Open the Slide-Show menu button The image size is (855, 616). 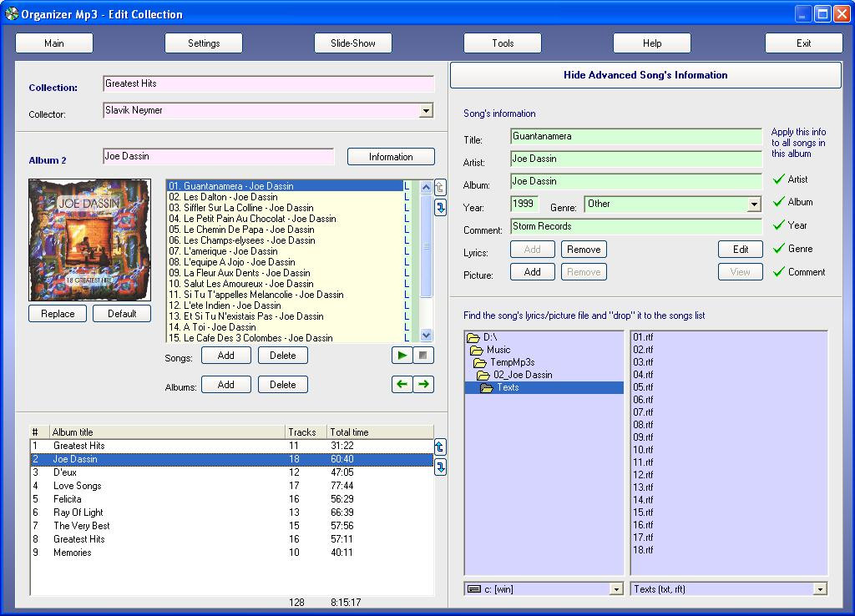tap(353, 43)
